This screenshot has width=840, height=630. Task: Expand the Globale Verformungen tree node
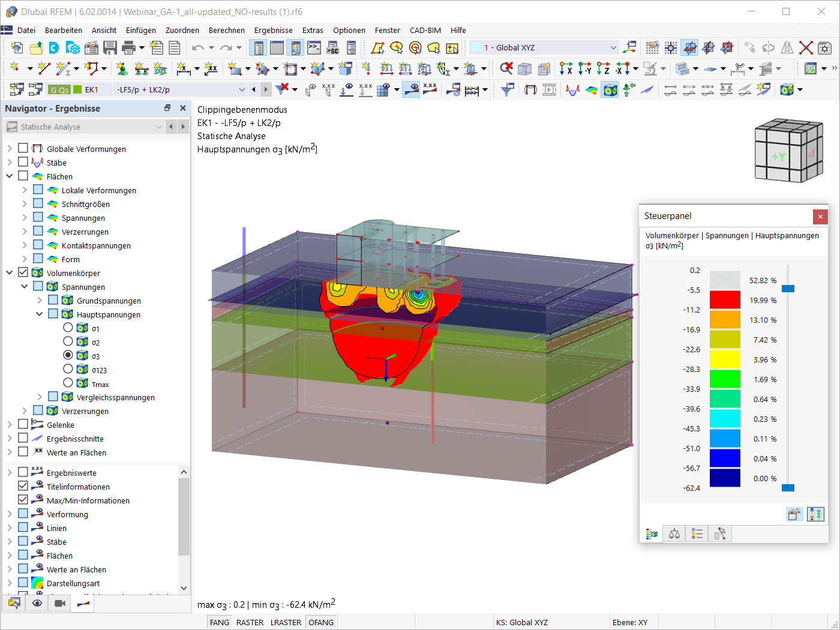tap(10, 148)
